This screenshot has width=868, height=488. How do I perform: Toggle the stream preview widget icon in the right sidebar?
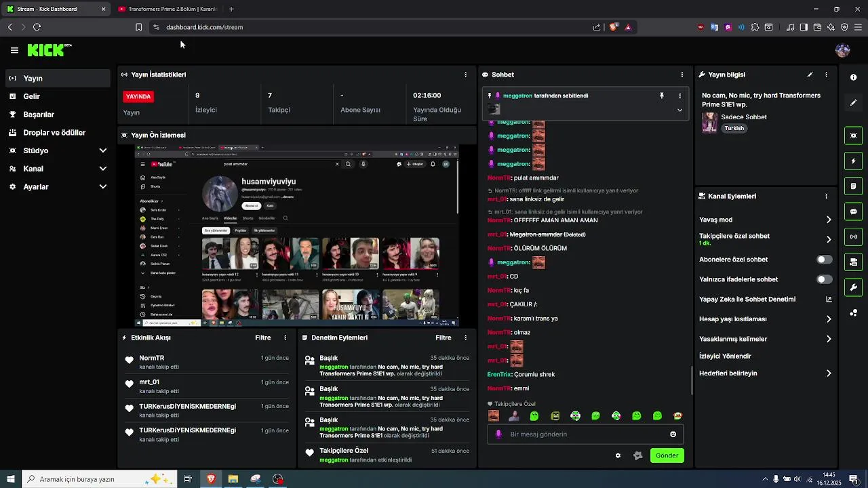[x=853, y=136]
